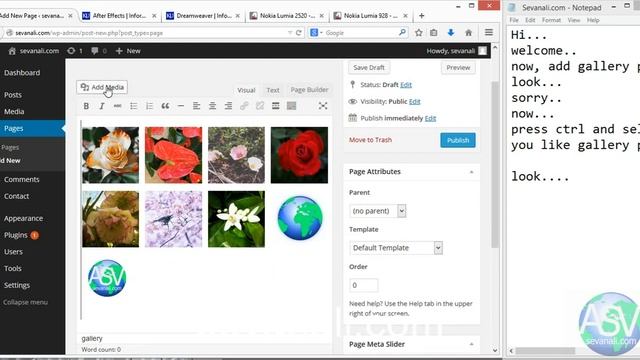
Task: Open a new browser tab
Action: (x=422, y=16)
